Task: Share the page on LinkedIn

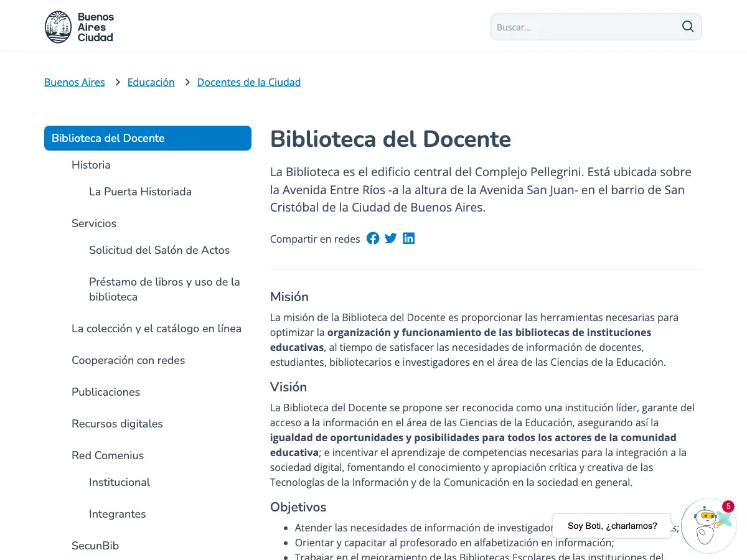Action: tap(409, 238)
